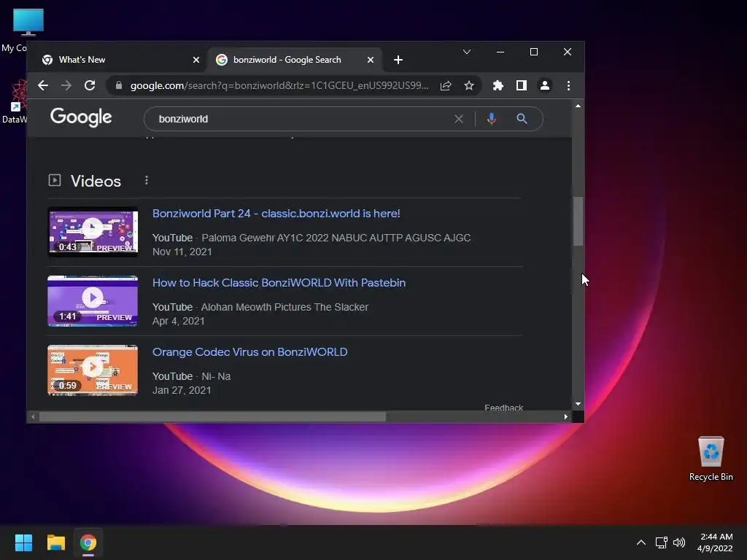Screen dimensions: 747x560
Task: Open the volume tray icon
Action: 679,542
